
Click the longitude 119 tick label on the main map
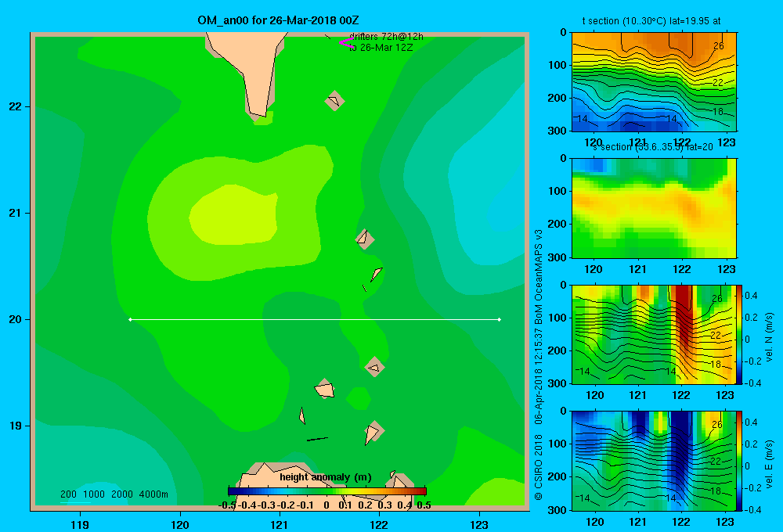tap(81, 525)
